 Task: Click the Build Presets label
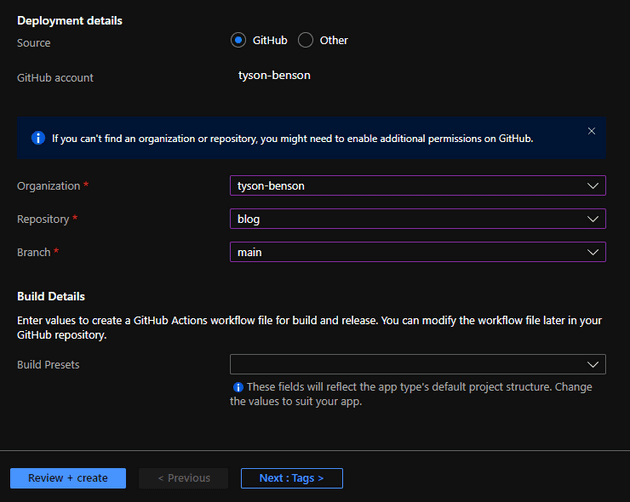tap(48, 365)
